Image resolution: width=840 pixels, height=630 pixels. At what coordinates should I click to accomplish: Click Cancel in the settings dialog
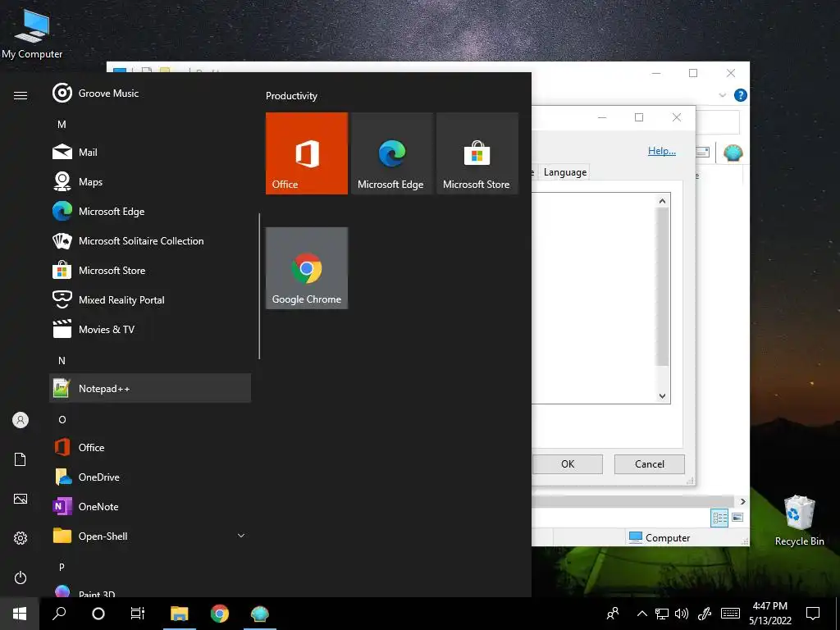pyautogui.click(x=650, y=464)
